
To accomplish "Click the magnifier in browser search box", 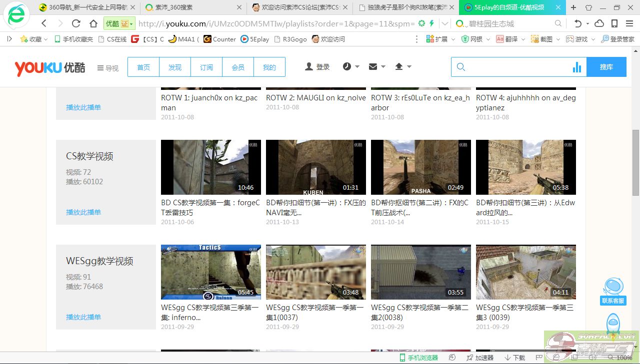I will [558, 23].
